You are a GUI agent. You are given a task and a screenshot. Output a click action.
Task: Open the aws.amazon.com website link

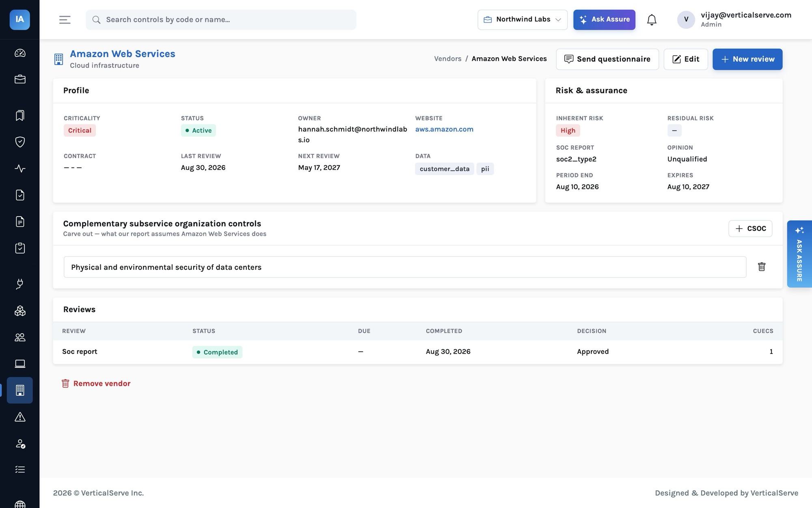[x=444, y=129]
